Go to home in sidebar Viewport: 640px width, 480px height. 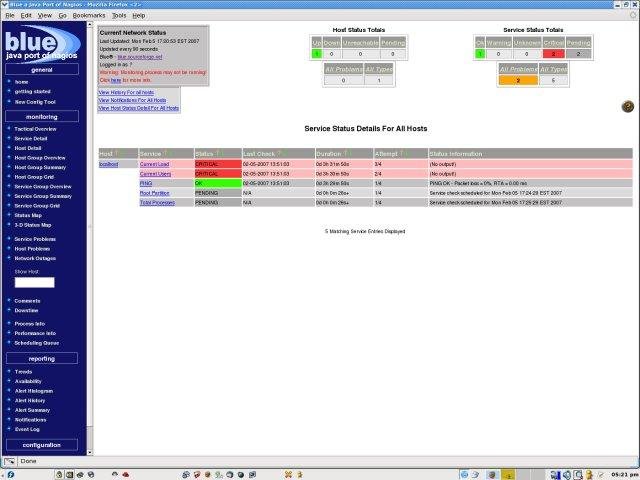click(x=21, y=82)
